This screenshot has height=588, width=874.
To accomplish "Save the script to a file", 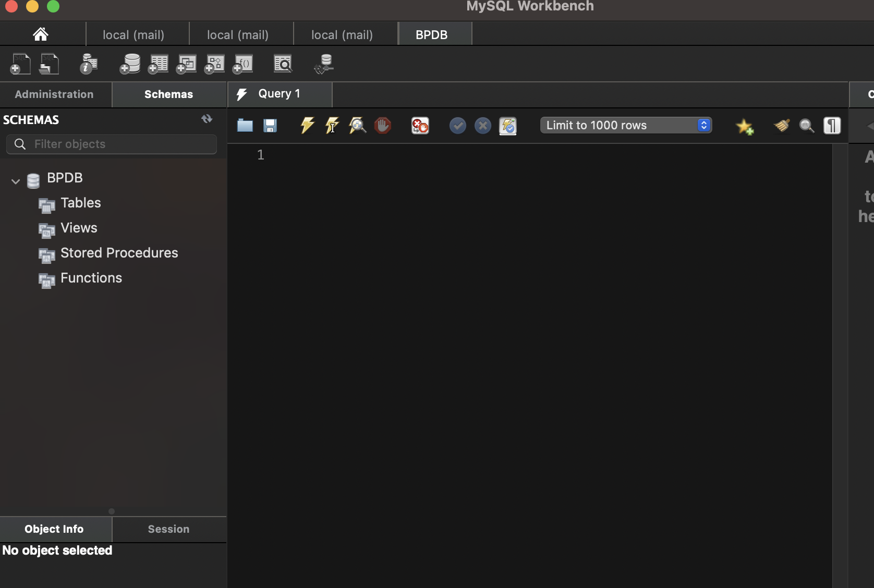I will (x=270, y=126).
